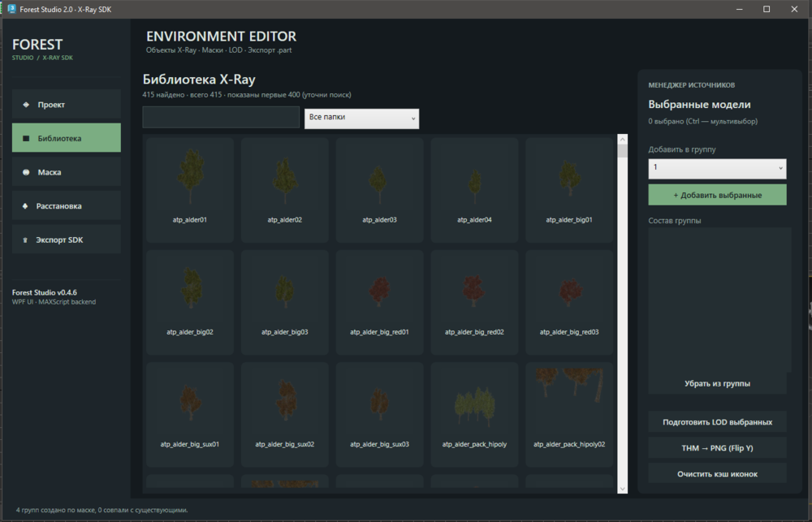Minimize the Forest Studio window
The width and height of the screenshot is (812, 522).
pos(740,9)
